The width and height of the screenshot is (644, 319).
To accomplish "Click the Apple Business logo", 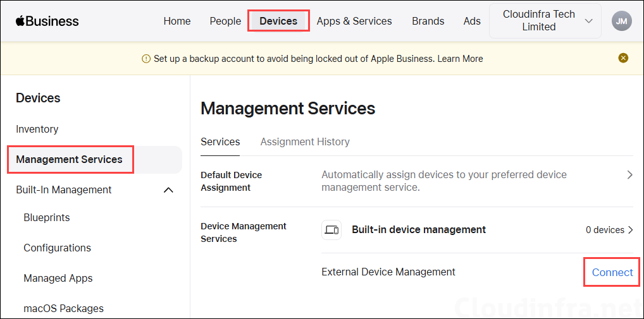I will [x=47, y=21].
